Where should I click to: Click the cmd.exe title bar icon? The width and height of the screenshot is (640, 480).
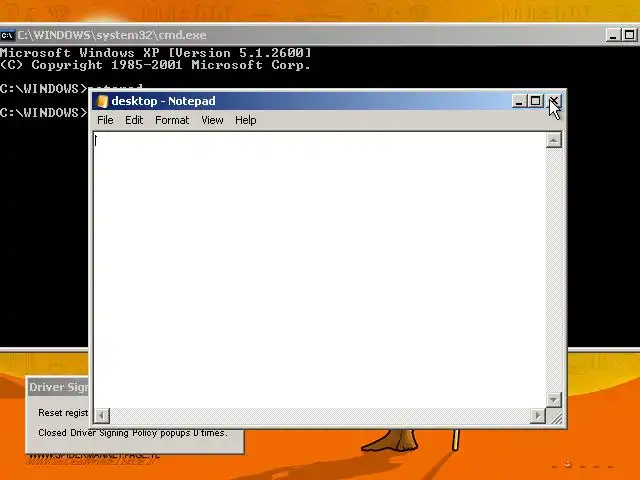click(x=7, y=36)
